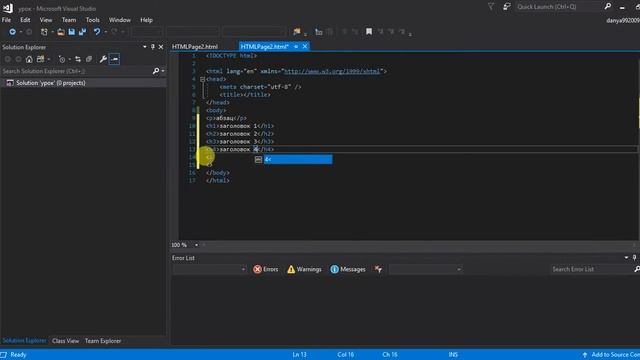
Task: Open the Help menu
Action: tap(146, 20)
